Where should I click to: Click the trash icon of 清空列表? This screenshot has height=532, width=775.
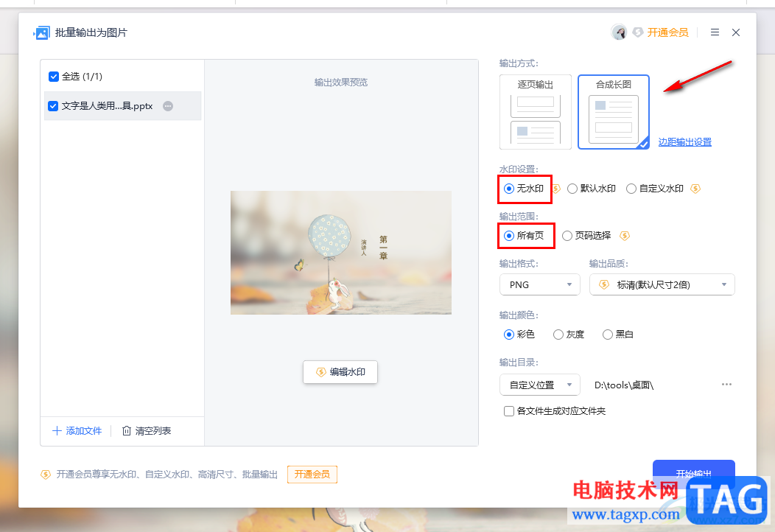[127, 431]
